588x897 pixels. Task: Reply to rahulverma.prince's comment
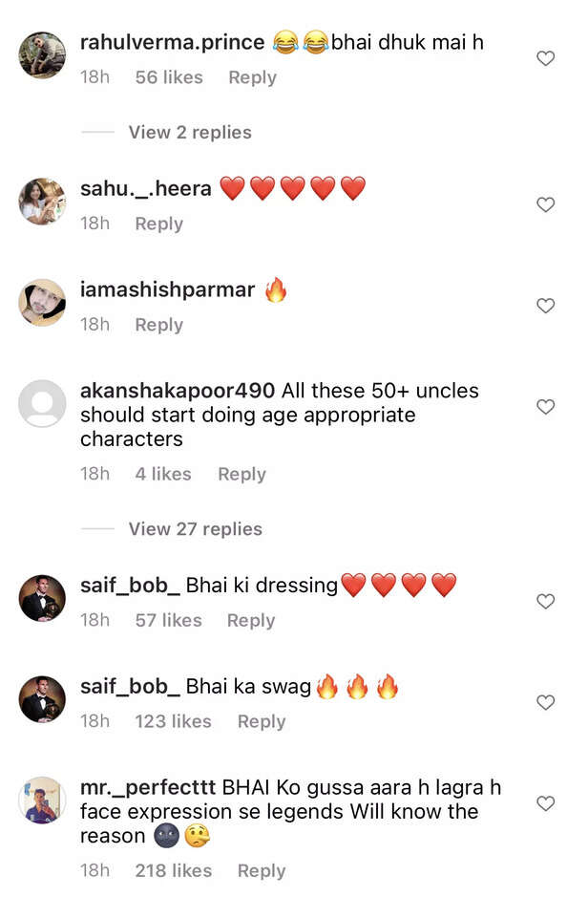click(x=252, y=78)
